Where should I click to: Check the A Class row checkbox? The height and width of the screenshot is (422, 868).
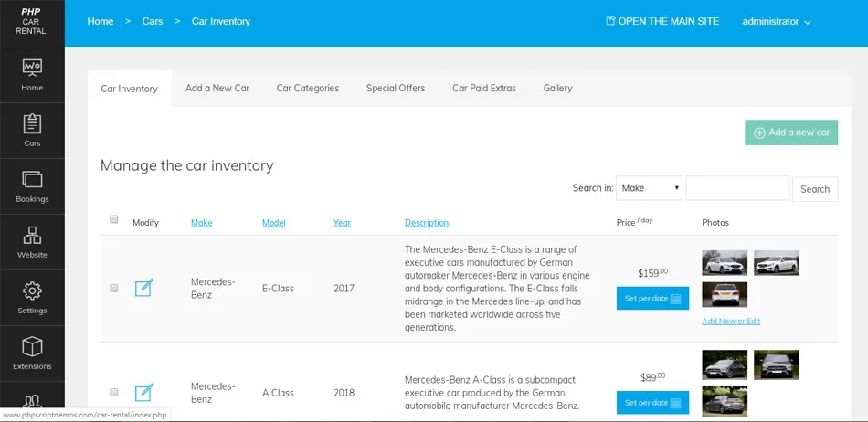pyautogui.click(x=114, y=392)
